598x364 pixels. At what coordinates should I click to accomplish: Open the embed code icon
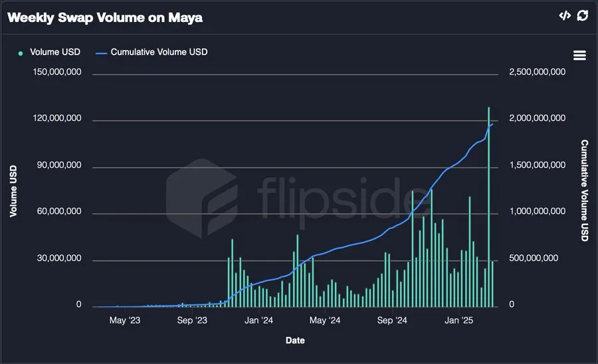(565, 15)
